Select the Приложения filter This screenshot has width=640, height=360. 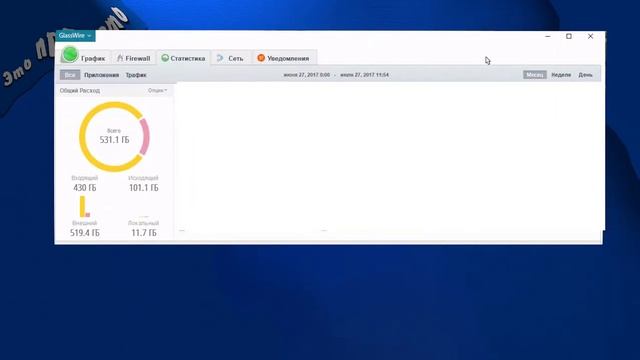pos(101,75)
